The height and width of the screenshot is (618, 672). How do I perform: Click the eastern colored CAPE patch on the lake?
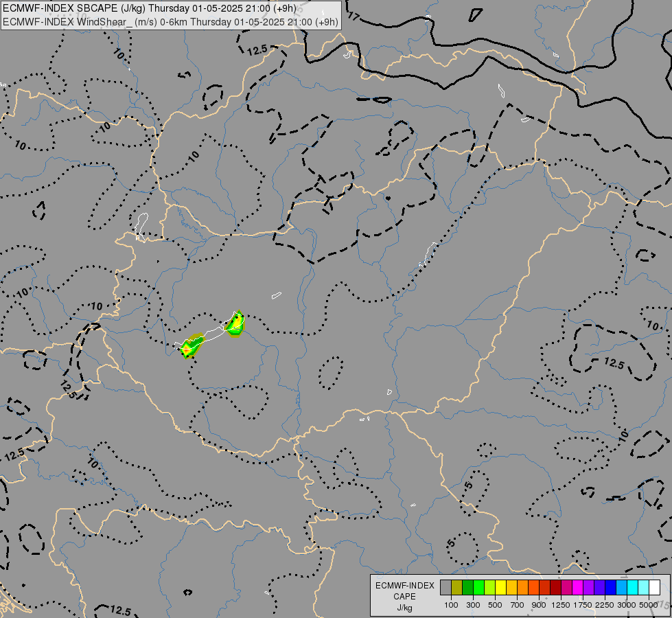click(x=235, y=324)
